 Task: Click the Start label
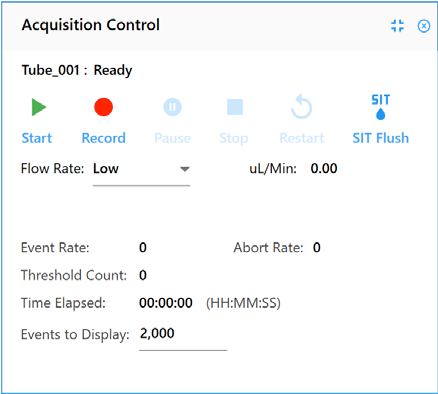(37, 138)
